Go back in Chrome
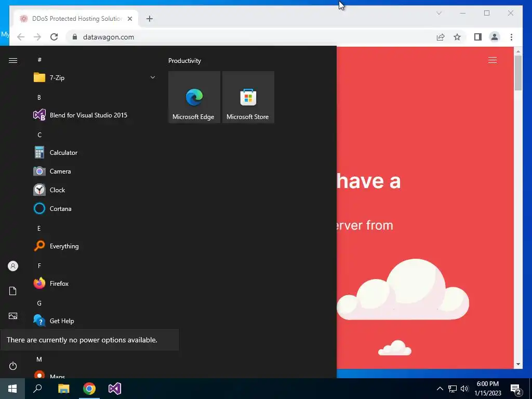532x399 pixels. click(x=21, y=37)
